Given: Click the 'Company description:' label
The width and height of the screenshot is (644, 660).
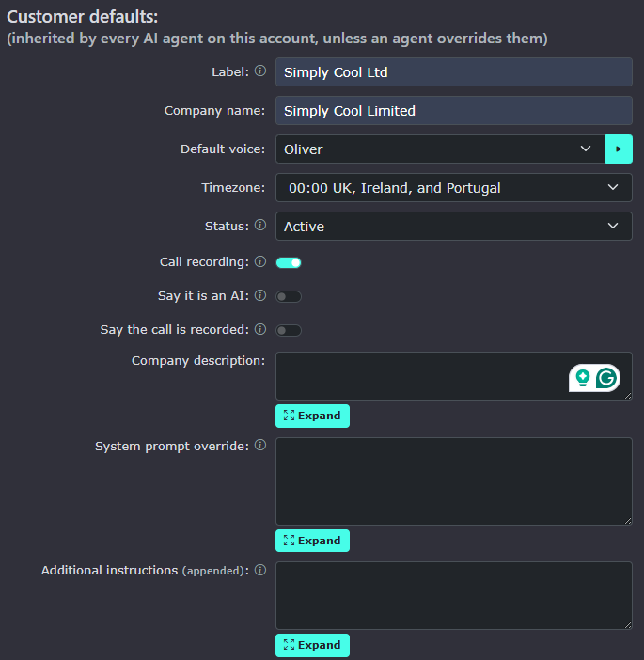Looking at the screenshot, I should [x=198, y=361].
